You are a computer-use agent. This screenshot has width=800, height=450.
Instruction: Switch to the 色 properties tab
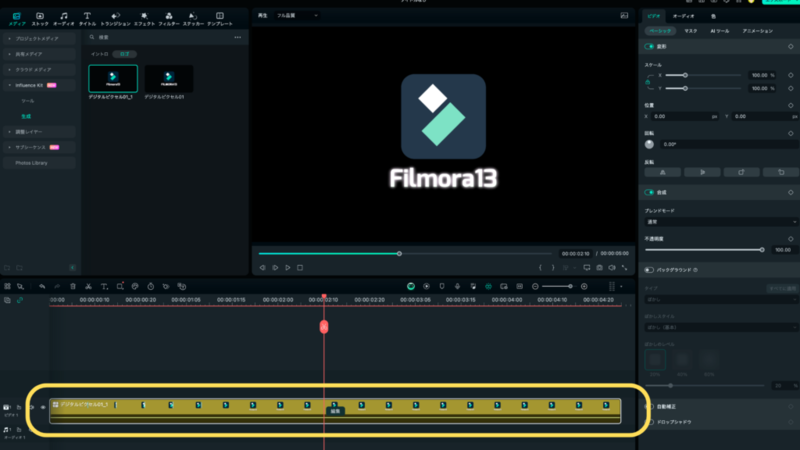(x=713, y=16)
